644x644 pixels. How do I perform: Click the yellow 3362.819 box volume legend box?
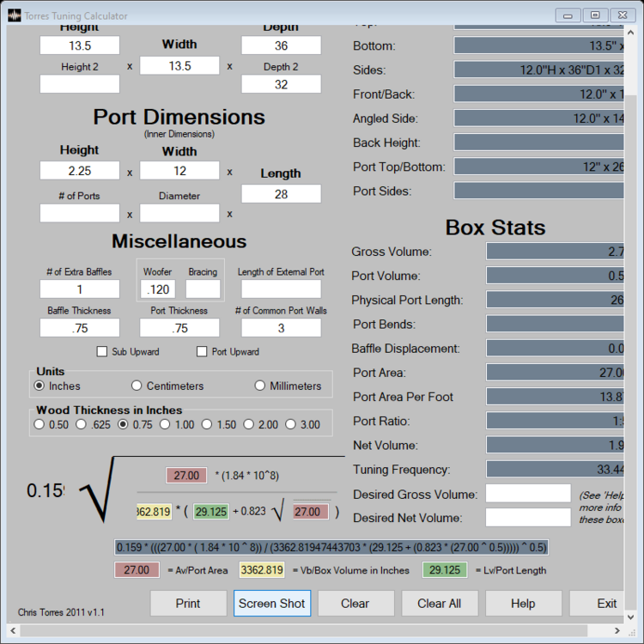(x=262, y=569)
